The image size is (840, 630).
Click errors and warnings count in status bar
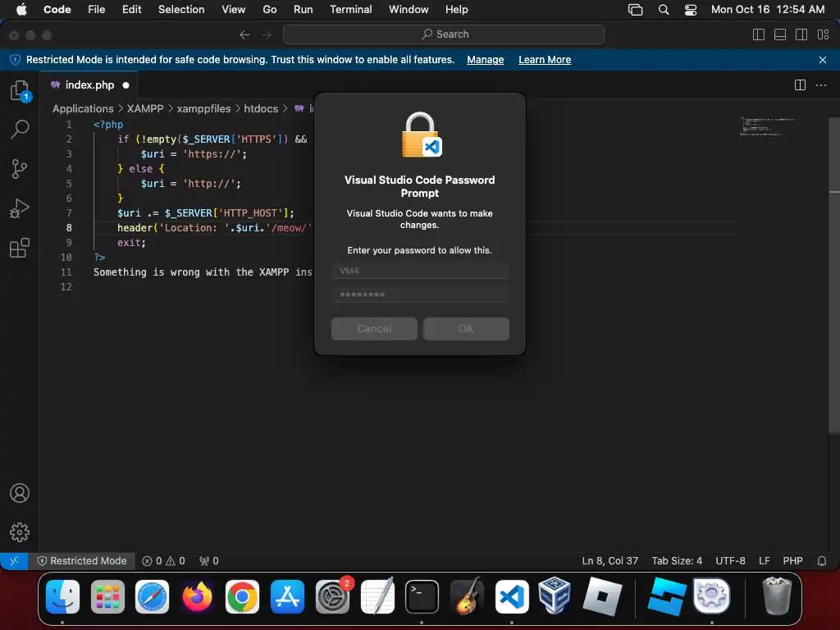163,561
